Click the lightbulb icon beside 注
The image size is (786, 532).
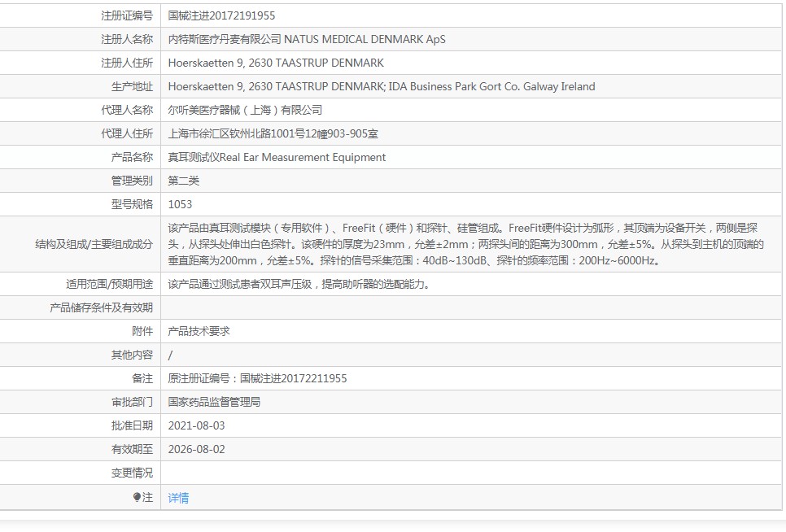pos(137,497)
